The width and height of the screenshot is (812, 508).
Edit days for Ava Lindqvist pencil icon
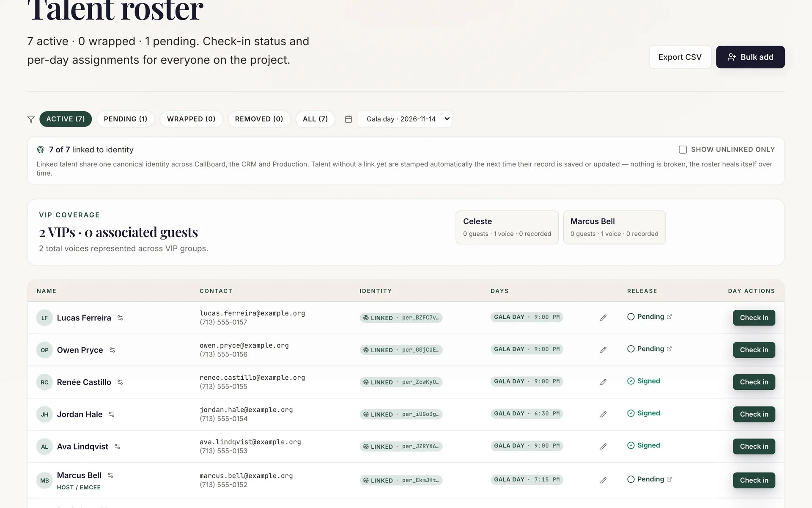click(x=604, y=447)
